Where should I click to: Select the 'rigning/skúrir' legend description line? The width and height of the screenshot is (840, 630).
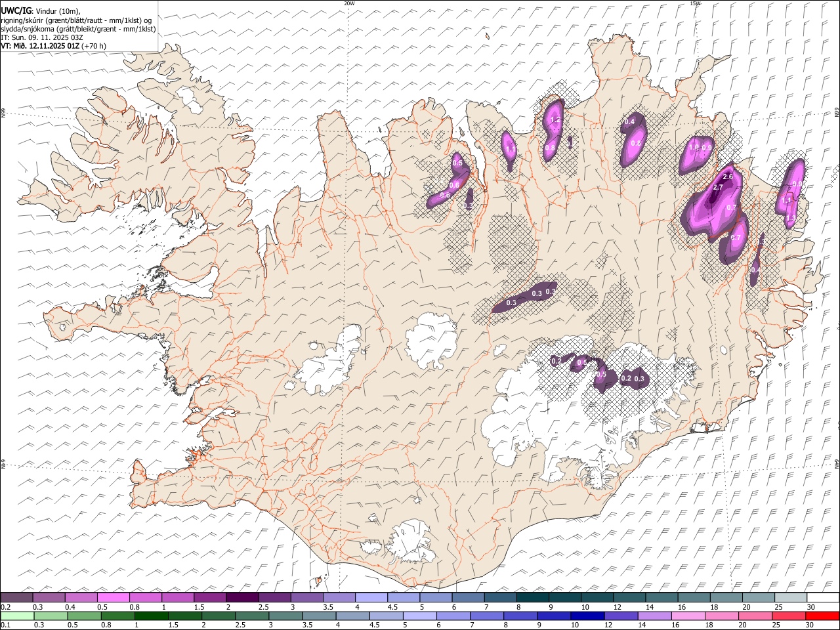(x=76, y=20)
